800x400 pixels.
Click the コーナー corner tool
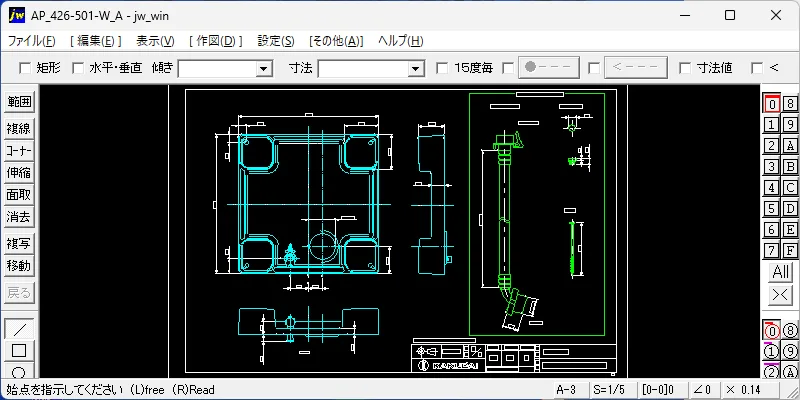(19, 151)
